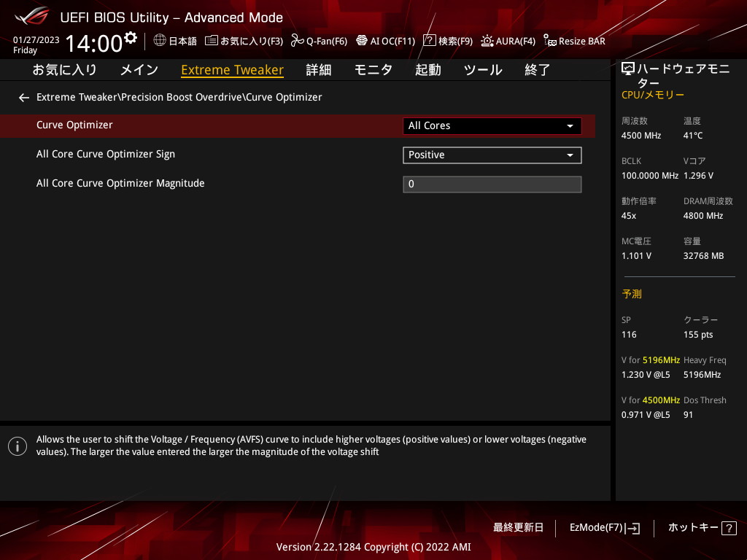Go back using the left arrow
Image resolution: width=747 pixels, height=560 pixels.
pyautogui.click(x=24, y=98)
